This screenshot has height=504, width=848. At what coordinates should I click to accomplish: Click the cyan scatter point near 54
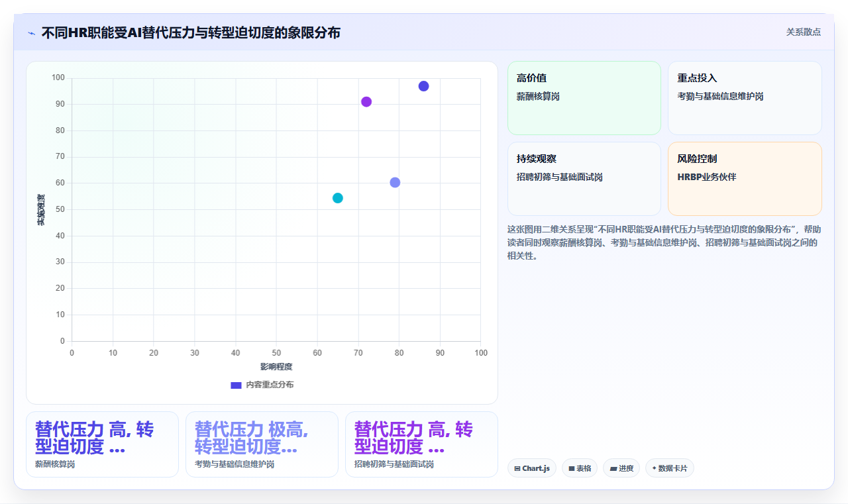point(338,198)
